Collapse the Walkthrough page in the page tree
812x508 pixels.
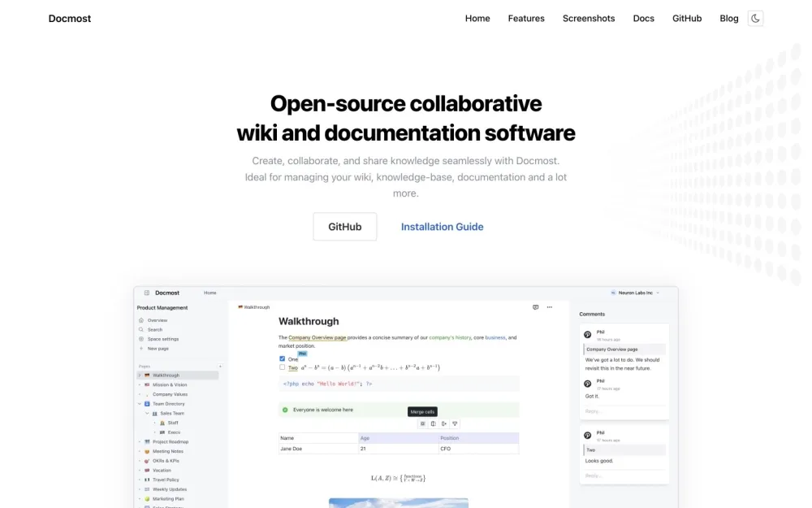click(138, 375)
